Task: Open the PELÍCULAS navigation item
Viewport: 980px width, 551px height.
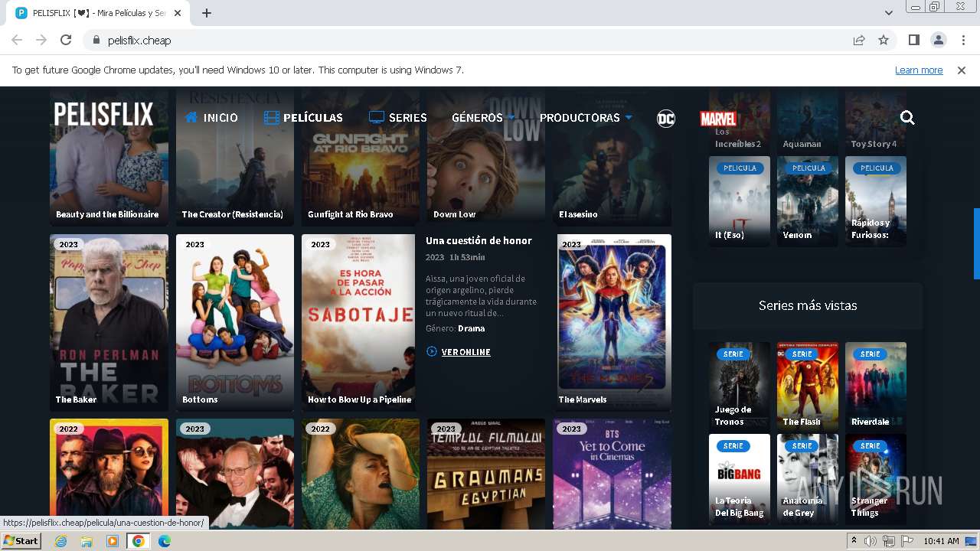Action: coord(303,118)
